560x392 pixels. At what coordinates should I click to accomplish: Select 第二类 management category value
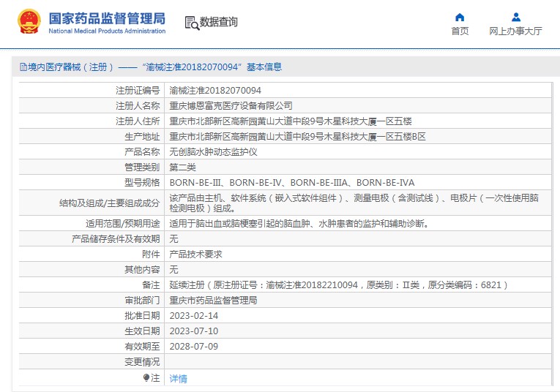point(182,167)
